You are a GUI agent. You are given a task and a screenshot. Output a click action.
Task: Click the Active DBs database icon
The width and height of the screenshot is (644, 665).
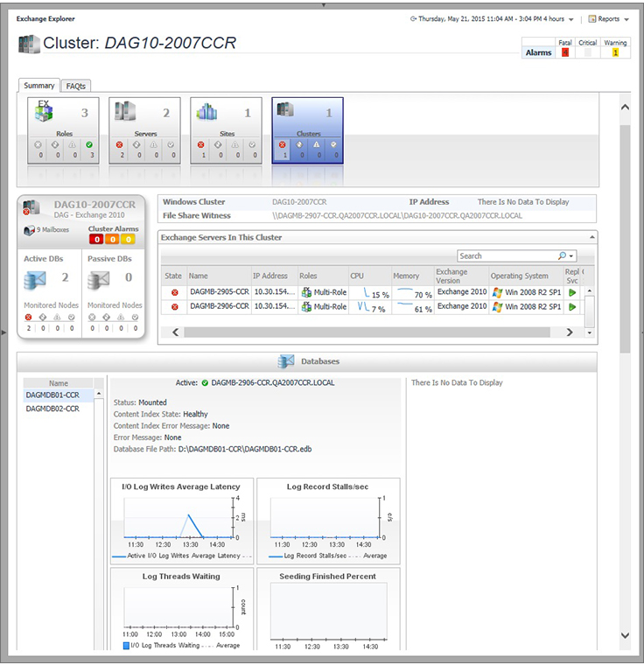click(35, 280)
